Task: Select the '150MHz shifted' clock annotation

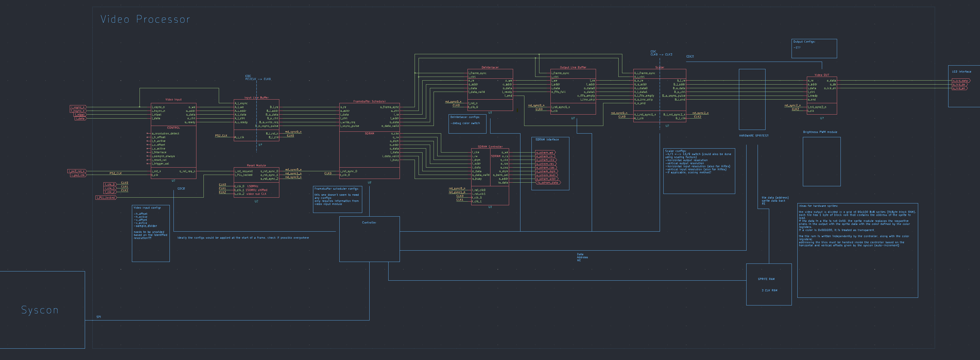Action: tap(256, 190)
